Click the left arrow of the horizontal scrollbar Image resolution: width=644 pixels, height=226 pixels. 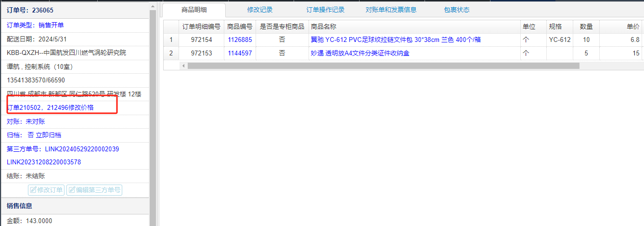183,66
